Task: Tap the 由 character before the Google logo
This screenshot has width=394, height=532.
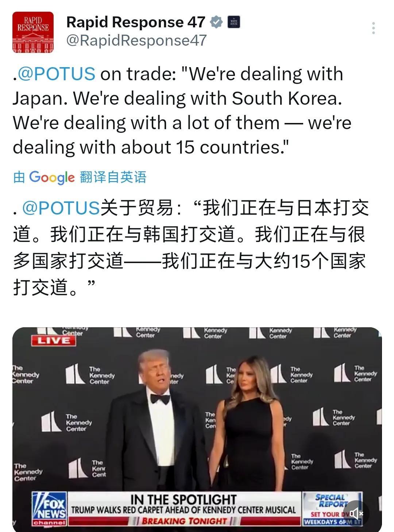Action: [19, 177]
